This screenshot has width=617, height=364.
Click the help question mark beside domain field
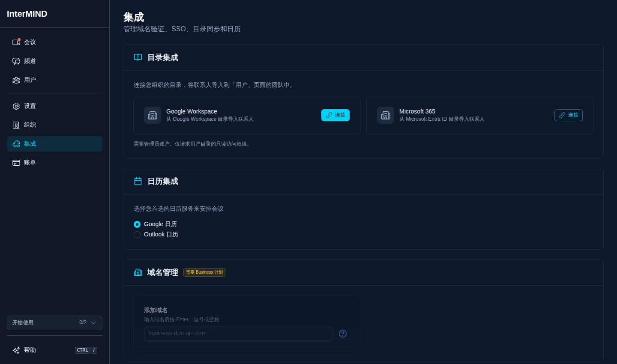pyautogui.click(x=343, y=334)
